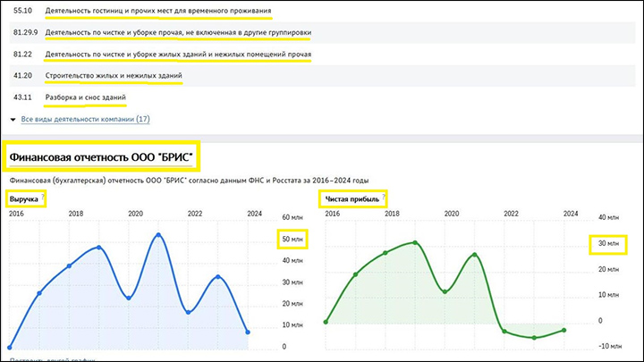This screenshot has width=644, height=362.
Task: Click the blue arrow before Все виды деятельности
Action: 13,119
